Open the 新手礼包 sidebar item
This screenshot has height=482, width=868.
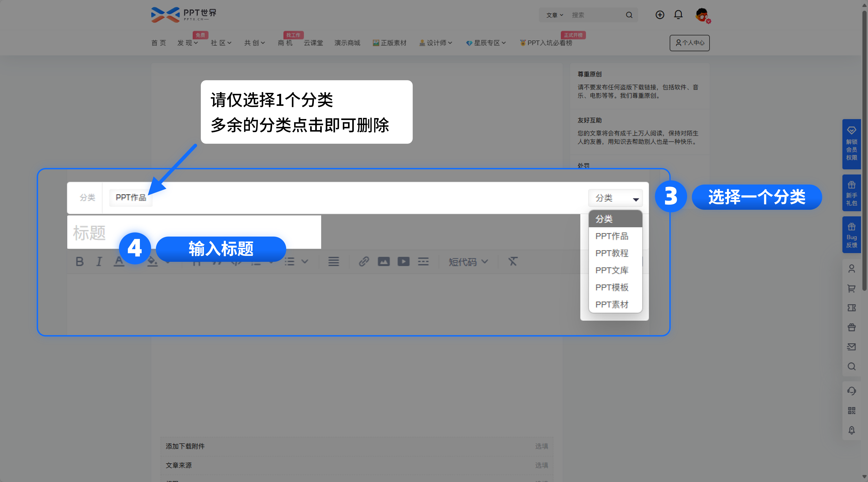coord(851,193)
